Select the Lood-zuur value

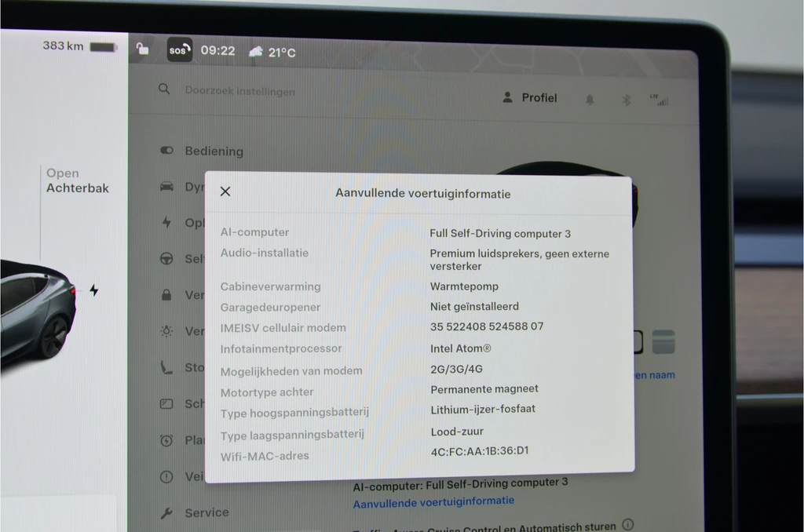[x=457, y=432]
